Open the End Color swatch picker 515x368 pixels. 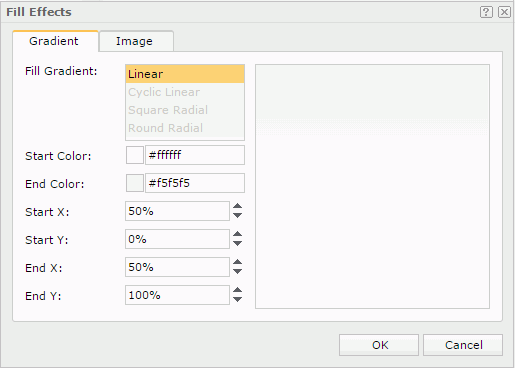click(135, 183)
